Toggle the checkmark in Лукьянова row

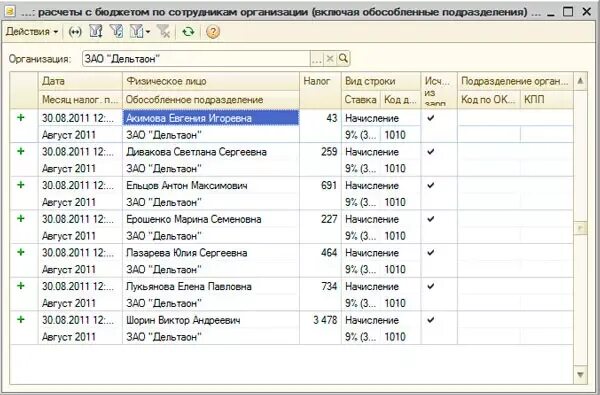(431, 286)
